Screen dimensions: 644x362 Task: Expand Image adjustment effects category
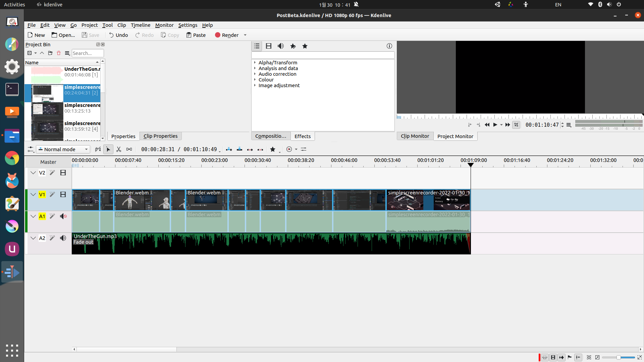pos(255,85)
